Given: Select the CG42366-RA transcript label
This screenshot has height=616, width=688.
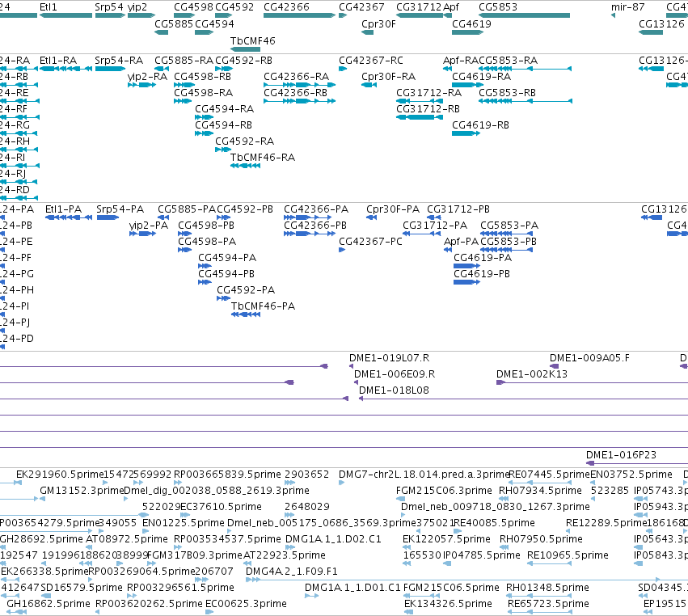Looking at the screenshot, I should tap(296, 77).
